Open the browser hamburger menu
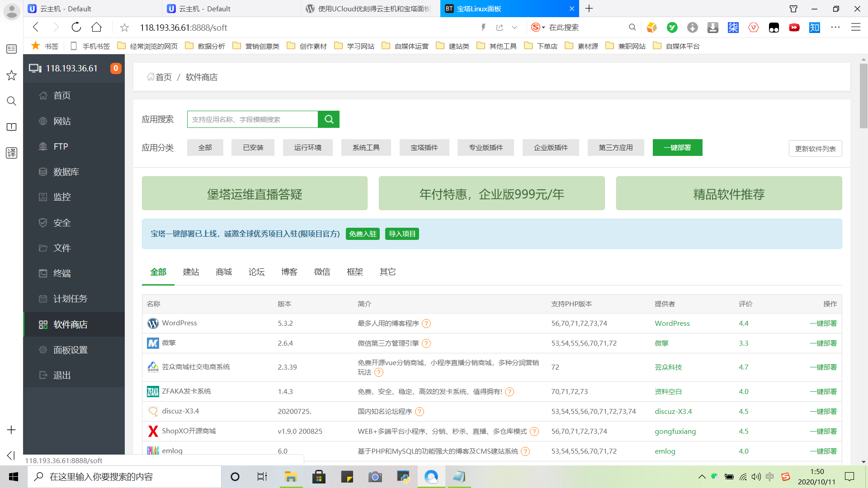 coord(856,28)
